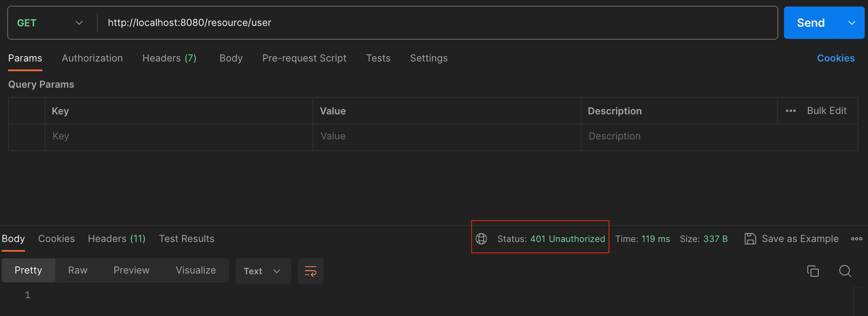Image resolution: width=868 pixels, height=316 pixels.
Task: Copy the response body to clipboard
Action: tap(812, 271)
